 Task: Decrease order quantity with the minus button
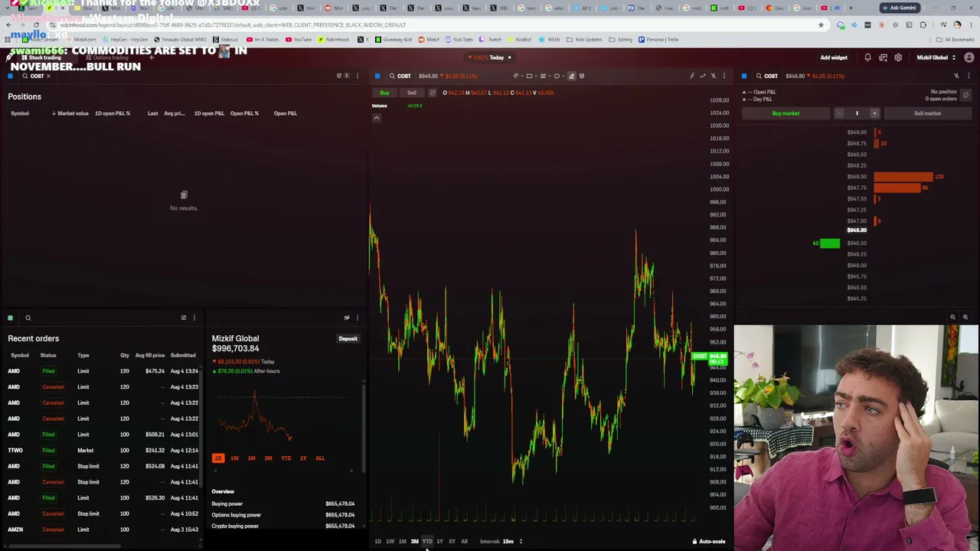pyautogui.click(x=839, y=113)
